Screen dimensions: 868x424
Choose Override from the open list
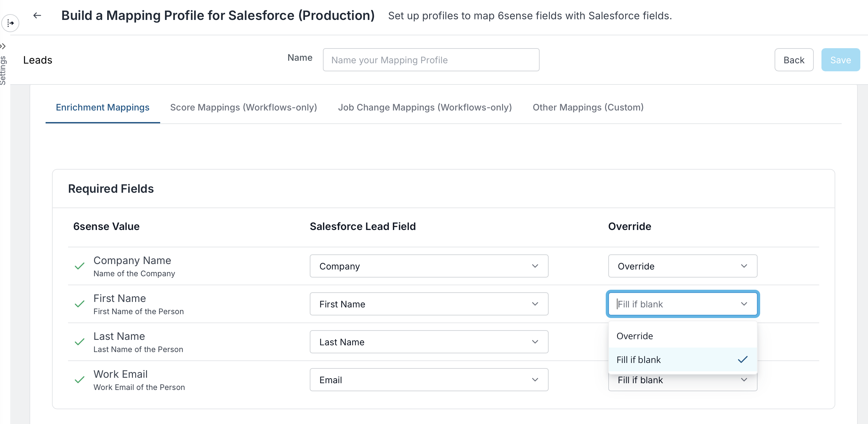click(x=683, y=336)
